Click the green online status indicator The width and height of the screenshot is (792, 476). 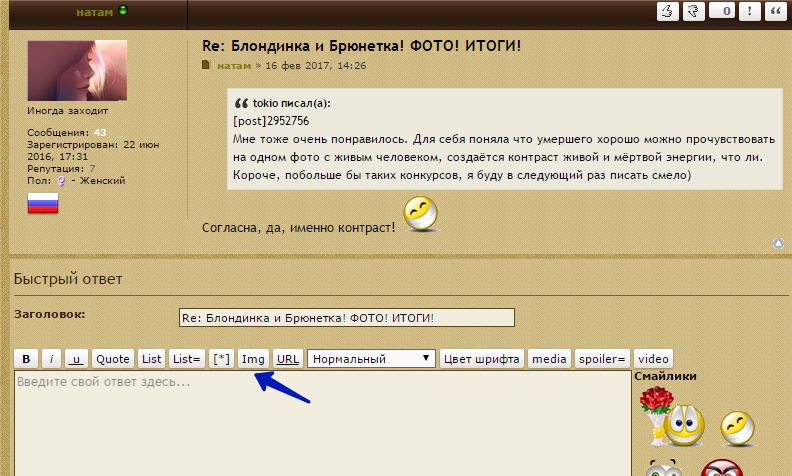coord(123,10)
